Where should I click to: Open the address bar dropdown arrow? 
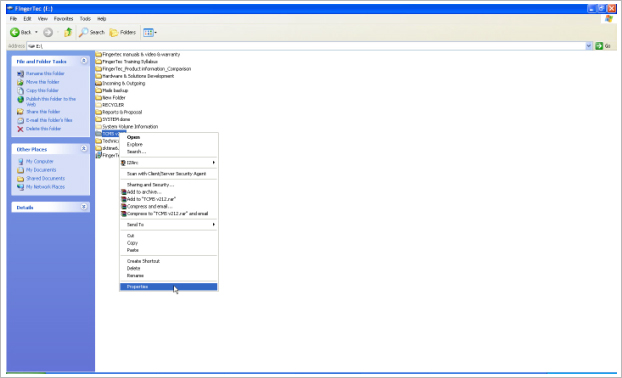click(589, 46)
